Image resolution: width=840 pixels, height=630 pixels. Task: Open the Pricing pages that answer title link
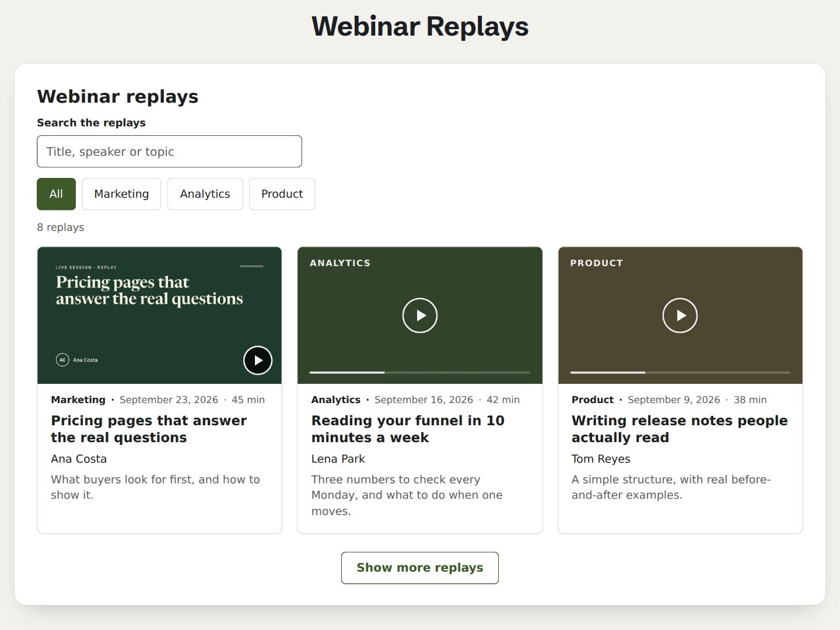point(149,429)
